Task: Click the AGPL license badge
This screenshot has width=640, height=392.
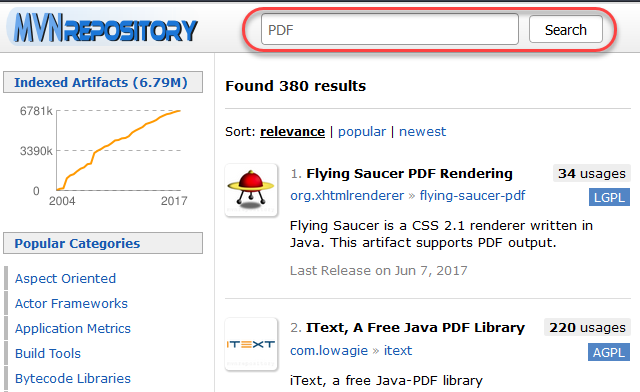Action: tap(609, 352)
